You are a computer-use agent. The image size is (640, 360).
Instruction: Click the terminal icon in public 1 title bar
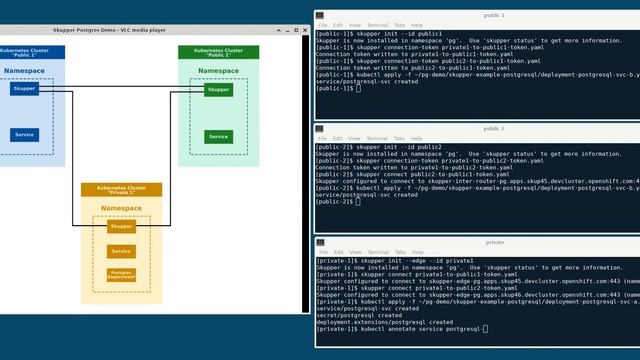[x=320, y=16]
